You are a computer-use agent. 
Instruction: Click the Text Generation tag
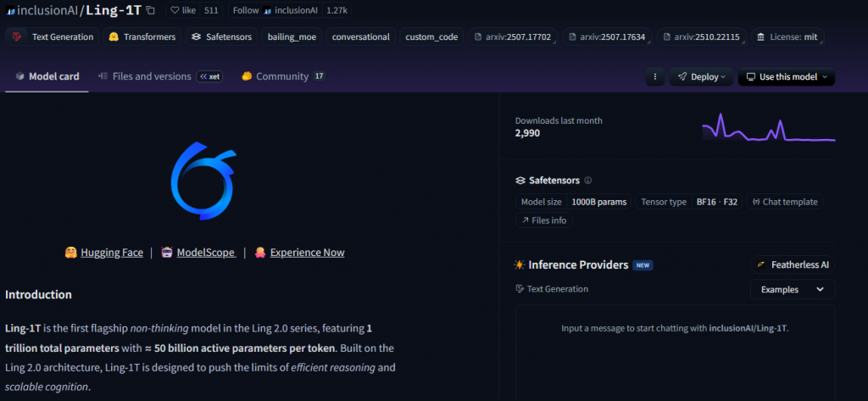[53, 36]
